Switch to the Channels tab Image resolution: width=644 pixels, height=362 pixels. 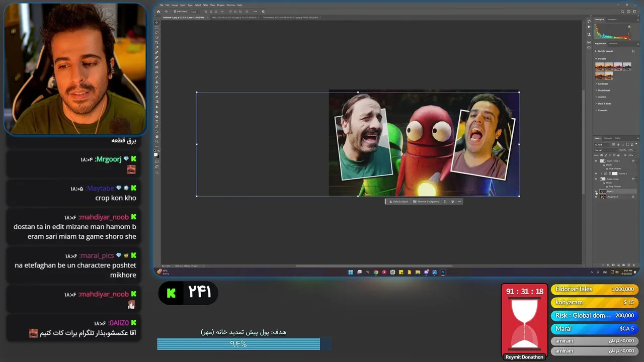coord(608,138)
